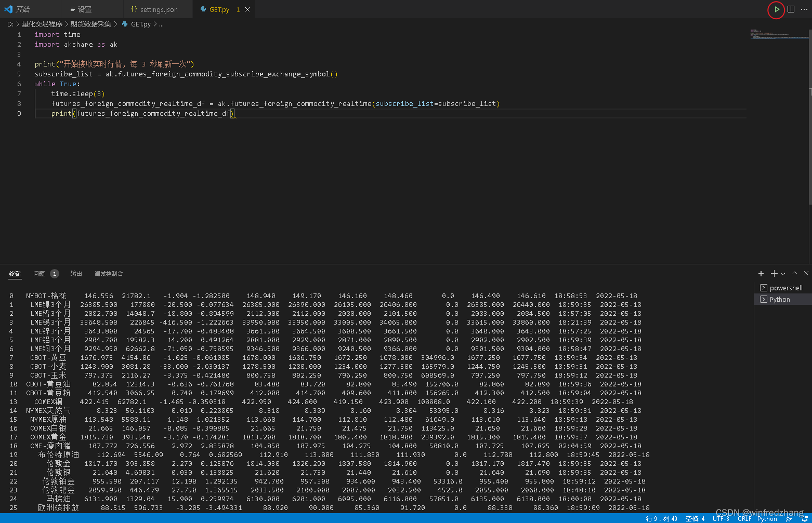The width and height of the screenshot is (812, 523).
Task: Click line number 9 in the gutter
Action: point(19,113)
